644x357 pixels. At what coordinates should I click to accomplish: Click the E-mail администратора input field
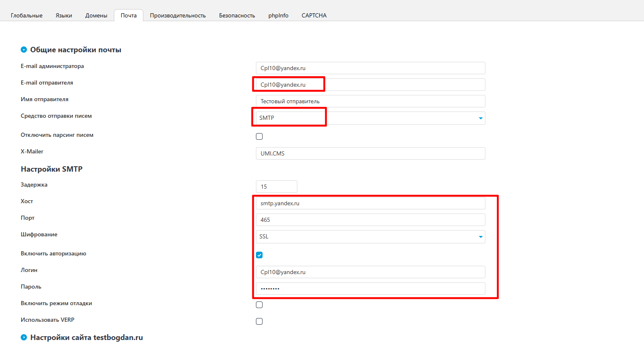point(370,68)
